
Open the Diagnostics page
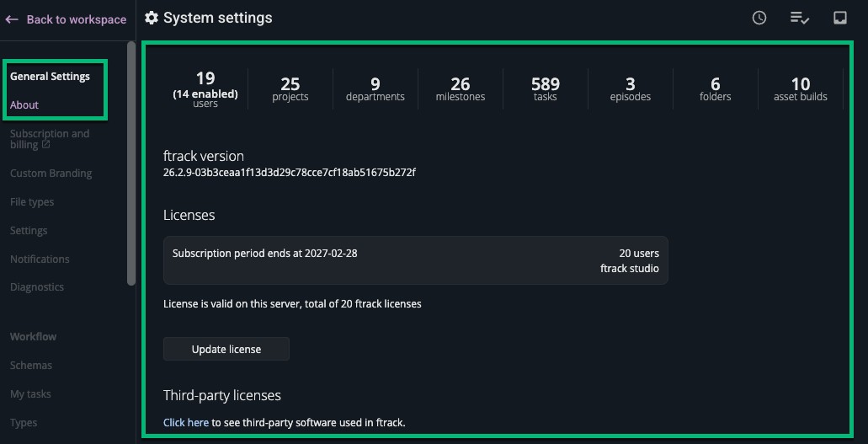37,287
